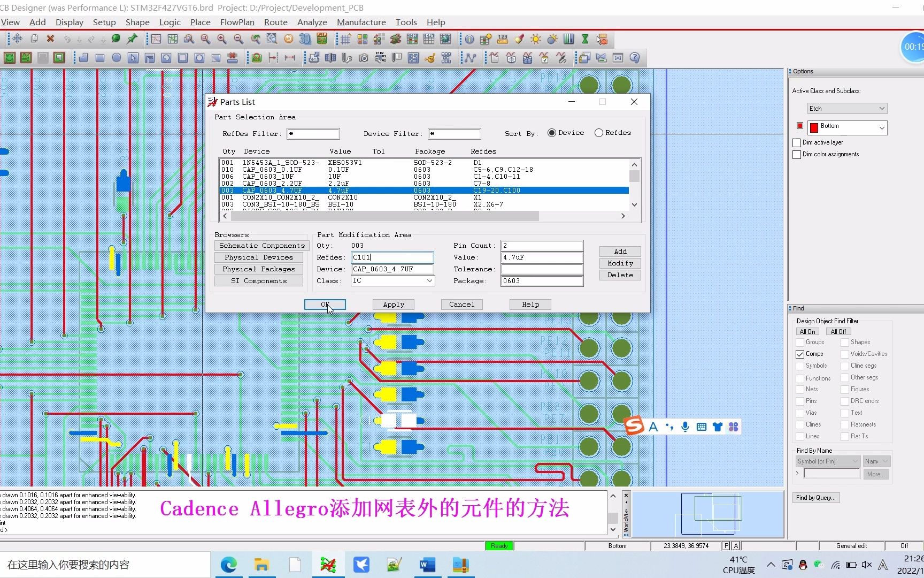
Task: Uncheck Comps in Find filter
Action: point(800,354)
